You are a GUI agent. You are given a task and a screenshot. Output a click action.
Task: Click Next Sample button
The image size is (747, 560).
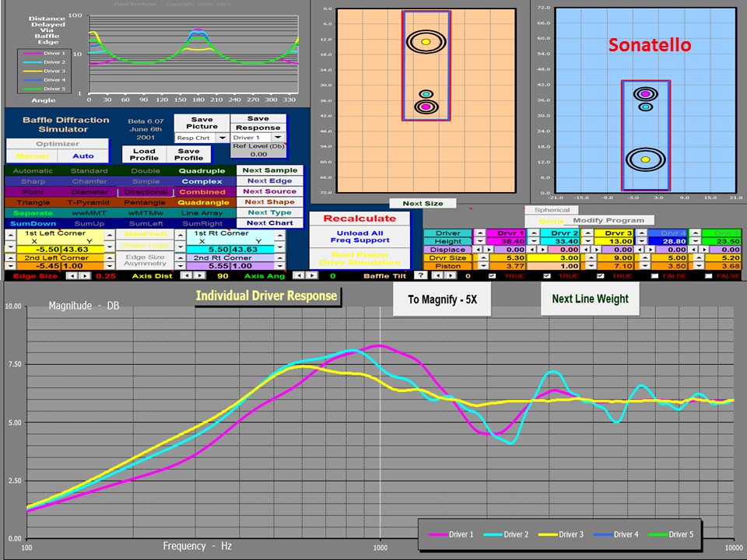[x=270, y=170]
